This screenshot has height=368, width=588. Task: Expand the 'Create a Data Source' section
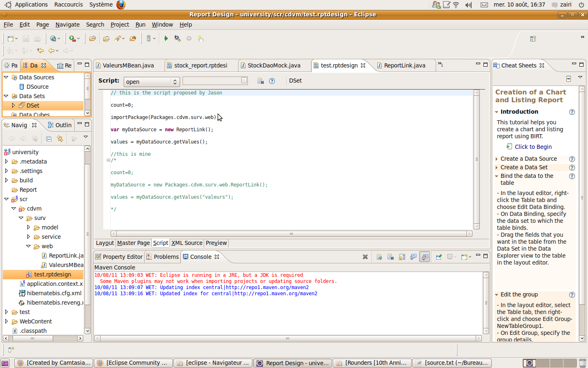click(528, 159)
